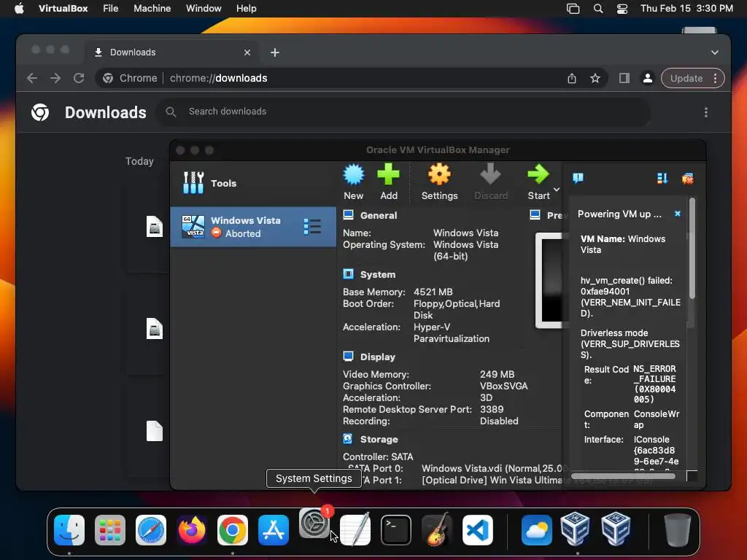Click the General section header
Image resolution: width=747 pixels, height=560 pixels.
[x=379, y=215]
